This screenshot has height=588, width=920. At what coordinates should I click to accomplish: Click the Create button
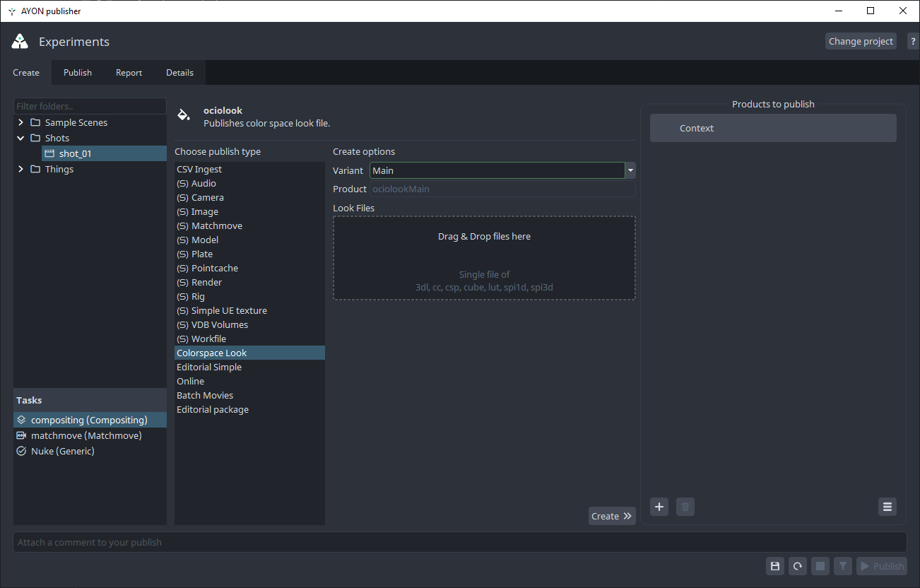(x=611, y=516)
